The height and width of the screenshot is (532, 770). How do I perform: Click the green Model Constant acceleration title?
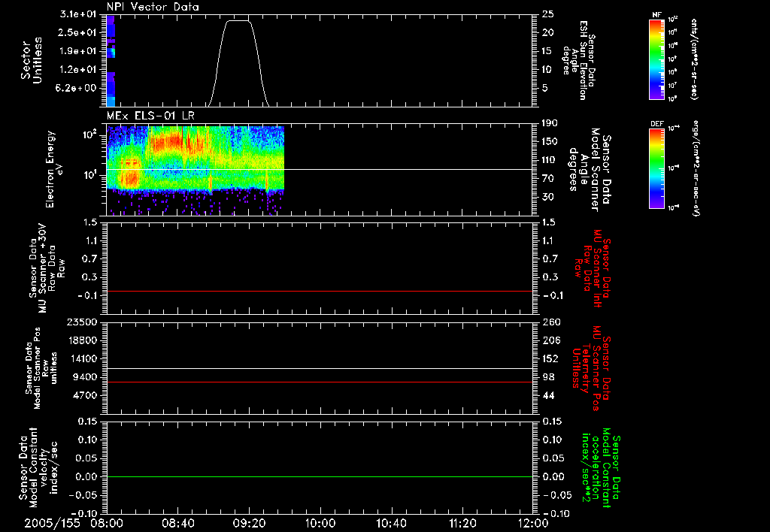601,467
